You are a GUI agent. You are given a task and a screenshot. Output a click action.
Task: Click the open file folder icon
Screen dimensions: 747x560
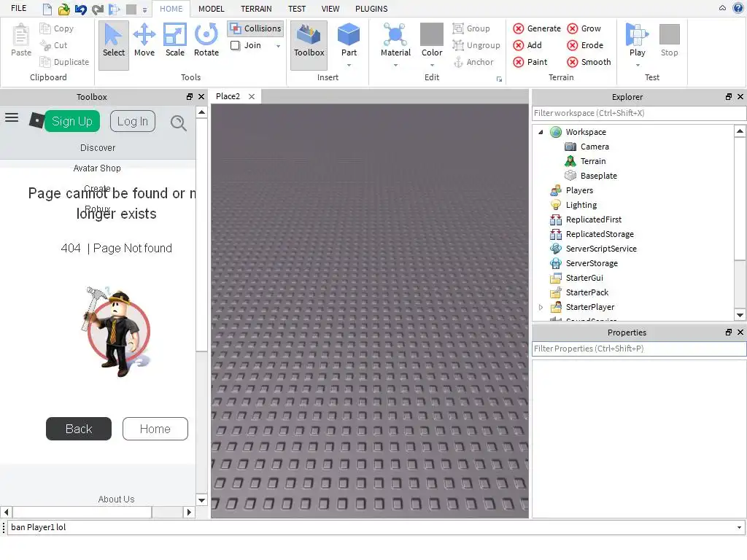(64, 9)
